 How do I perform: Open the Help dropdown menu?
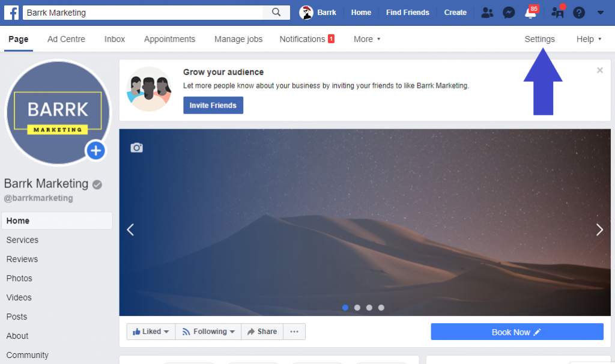click(589, 39)
